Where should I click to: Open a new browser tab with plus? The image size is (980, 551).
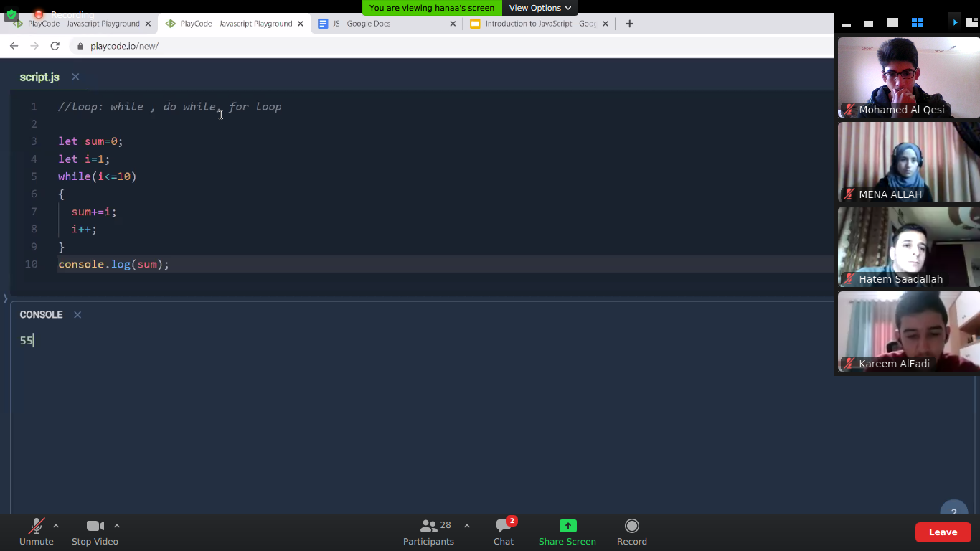click(629, 24)
